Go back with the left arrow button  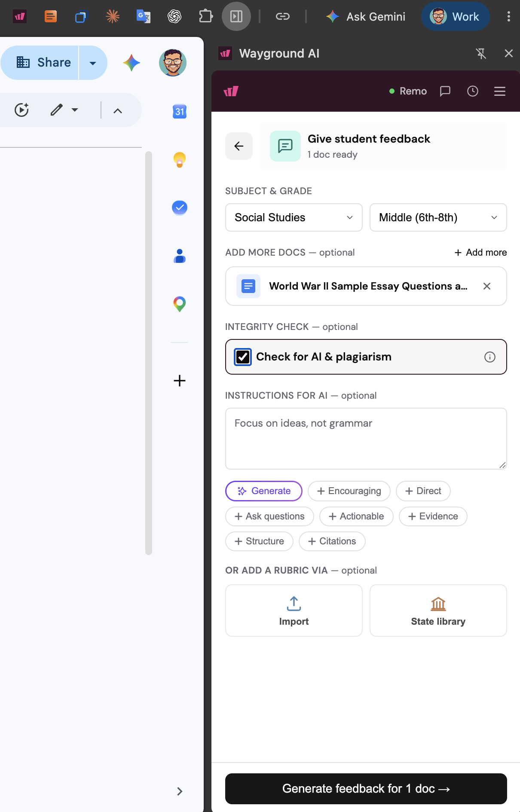pos(239,146)
